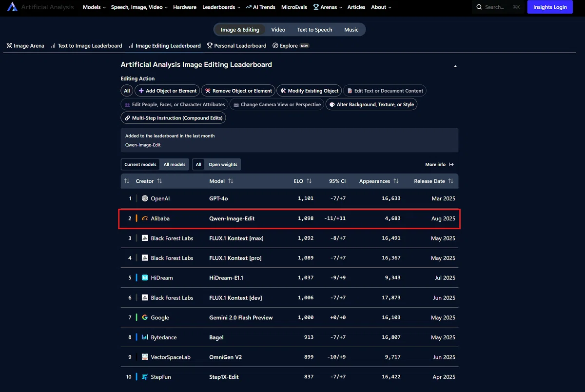Toggle Multi-Step Instruction (Compound Edits) filter
This screenshot has height=392, width=585.
(173, 118)
